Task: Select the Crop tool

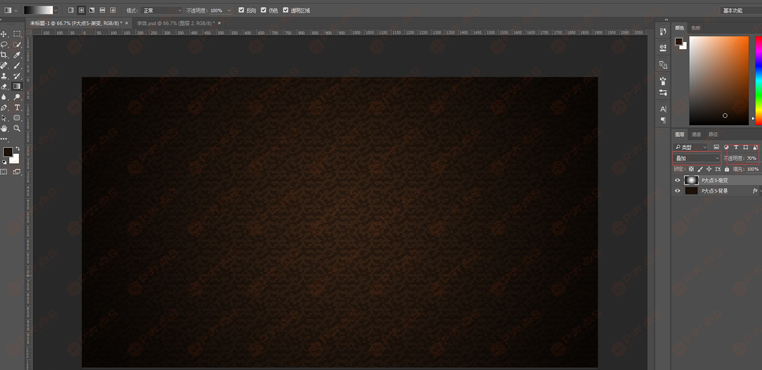Action: [4, 55]
